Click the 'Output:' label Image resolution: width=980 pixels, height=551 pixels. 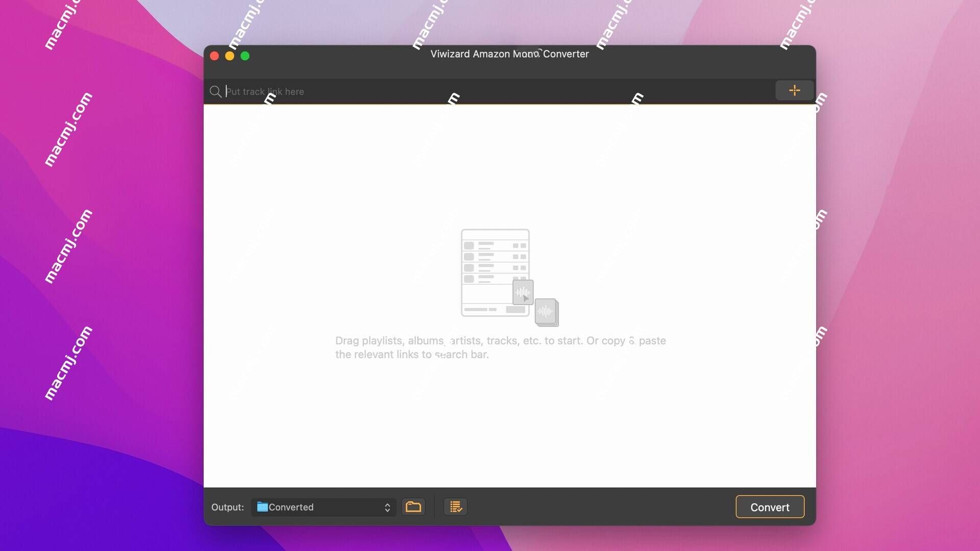pyautogui.click(x=228, y=507)
